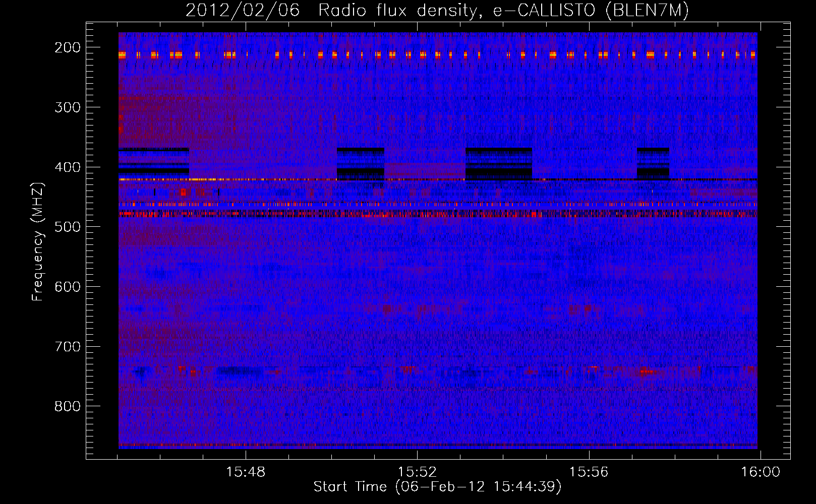
Task: Click the 500 frequency tick label
Action: 67,227
